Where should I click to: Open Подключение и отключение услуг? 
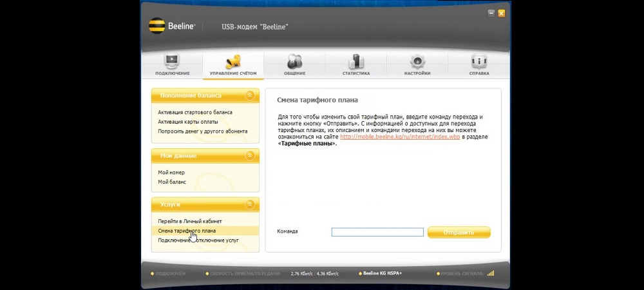click(198, 240)
